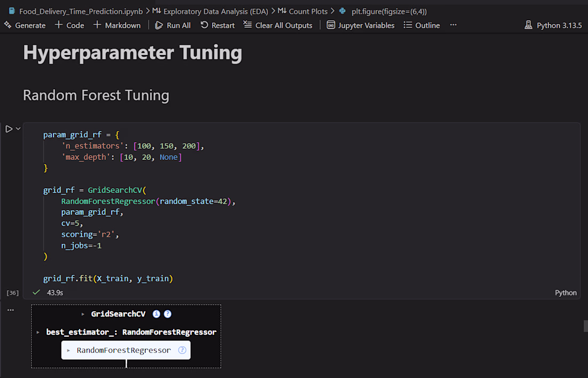
Task: Click the Food_Delivery_Time_Prediction.ipynb breadcrumb
Action: [76, 11]
